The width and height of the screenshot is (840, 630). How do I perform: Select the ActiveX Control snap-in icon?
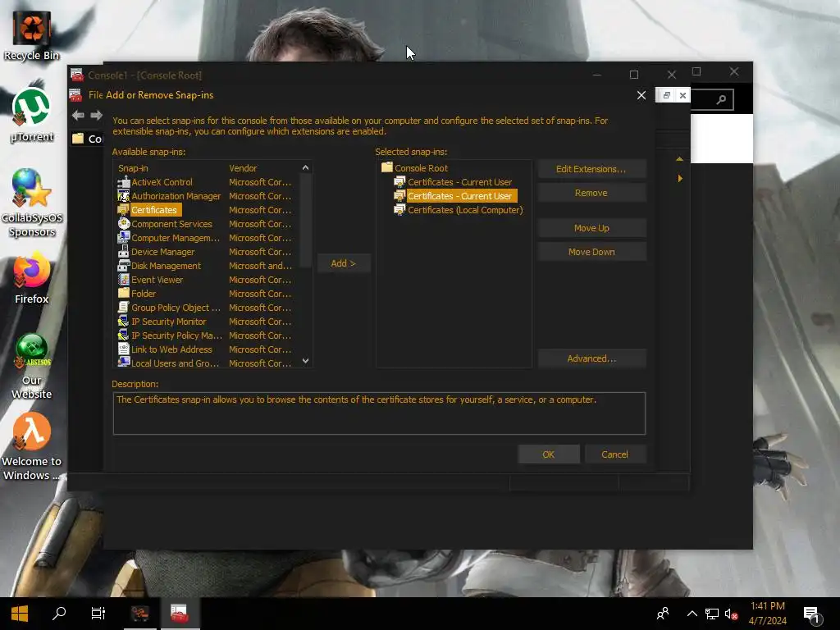pos(124,182)
